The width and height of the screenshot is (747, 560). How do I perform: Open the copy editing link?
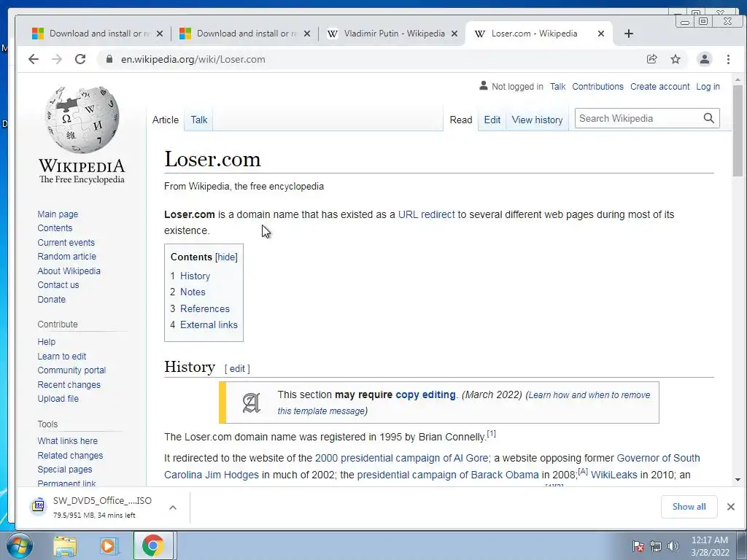click(x=425, y=394)
